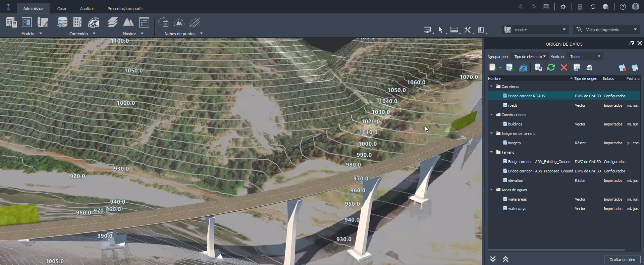
Task: Open the Model Builder tool in Modelo group
Action: pyautogui.click(x=11, y=22)
